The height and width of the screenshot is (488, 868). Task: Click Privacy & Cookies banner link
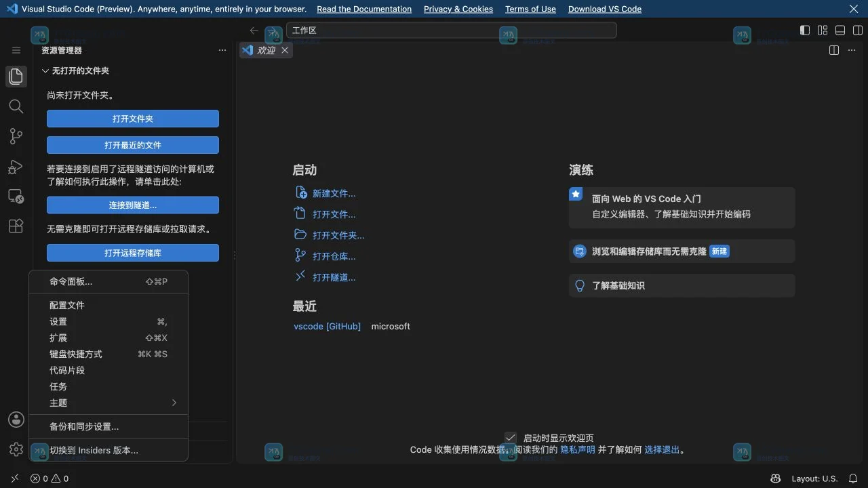[458, 9]
